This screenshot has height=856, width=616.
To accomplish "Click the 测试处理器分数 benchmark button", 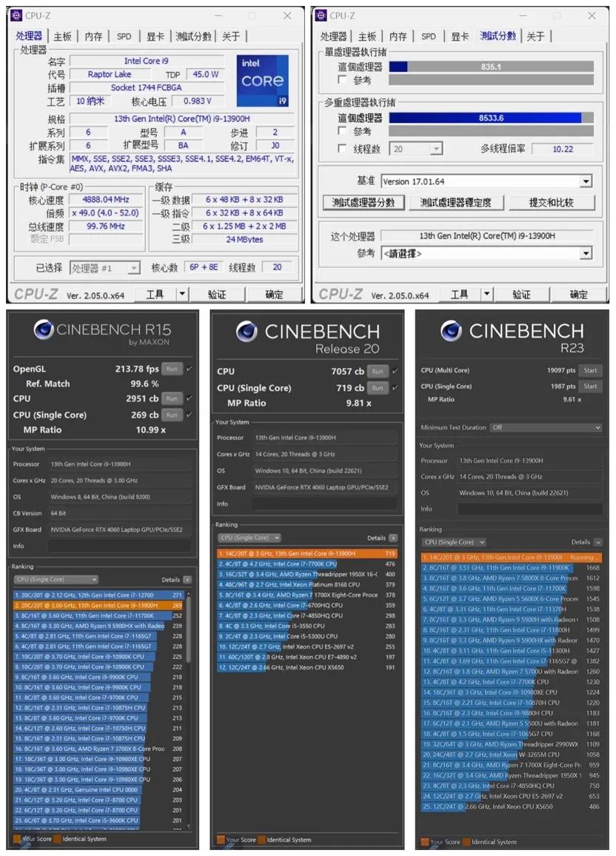I will coord(364,202).
